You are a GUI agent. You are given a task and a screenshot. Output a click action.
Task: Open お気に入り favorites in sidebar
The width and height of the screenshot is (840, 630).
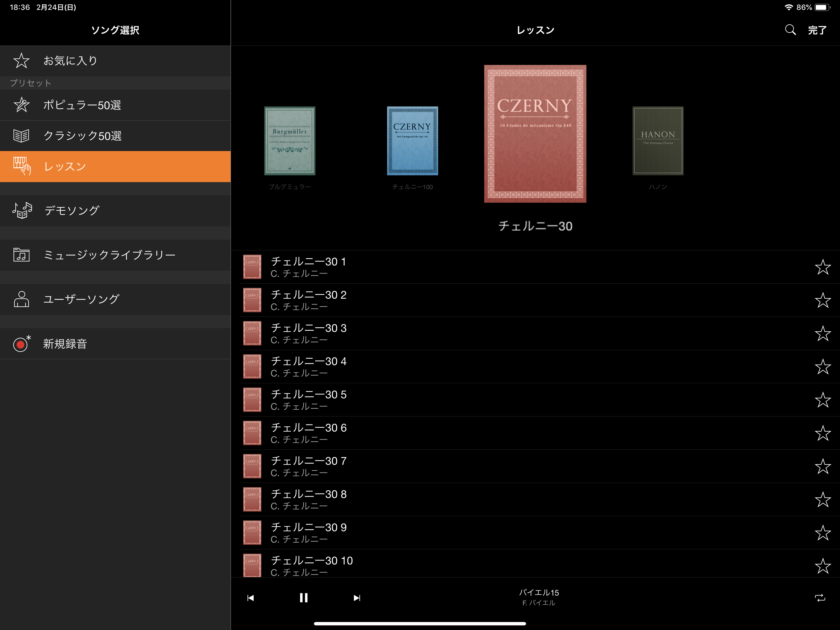(x=115, y=61)
